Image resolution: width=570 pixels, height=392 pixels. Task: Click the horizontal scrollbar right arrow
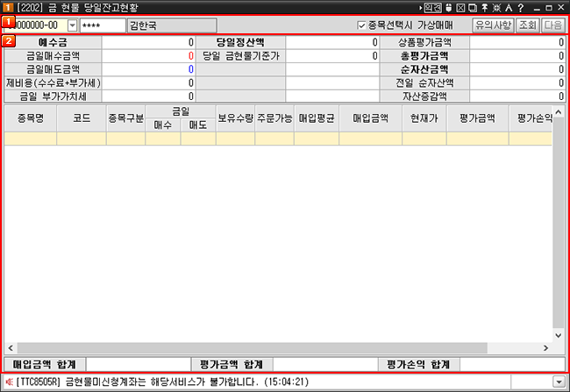pos(546,347)
